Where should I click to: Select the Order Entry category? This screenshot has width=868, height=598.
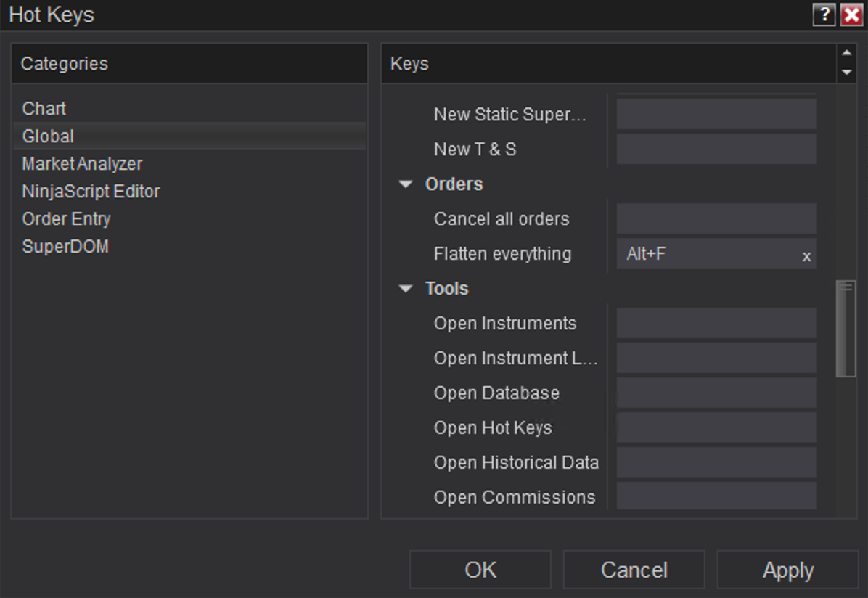tap(189, 219)
